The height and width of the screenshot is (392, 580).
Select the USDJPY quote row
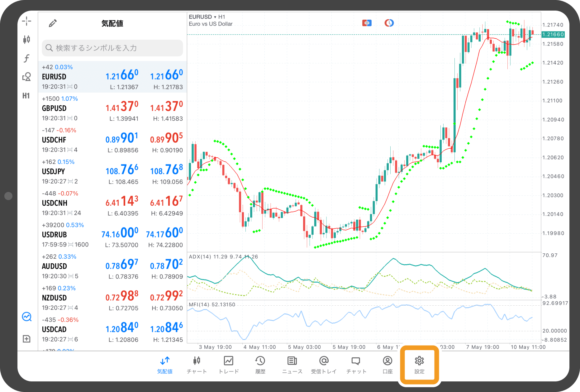(x=112, y=171)
